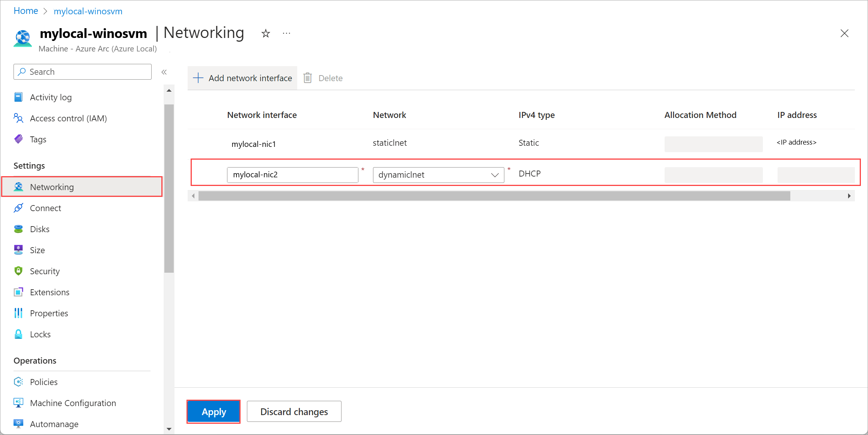Click the Extensions icon
This screenshot has height=435, width=868.
click(x=18, y=292)
